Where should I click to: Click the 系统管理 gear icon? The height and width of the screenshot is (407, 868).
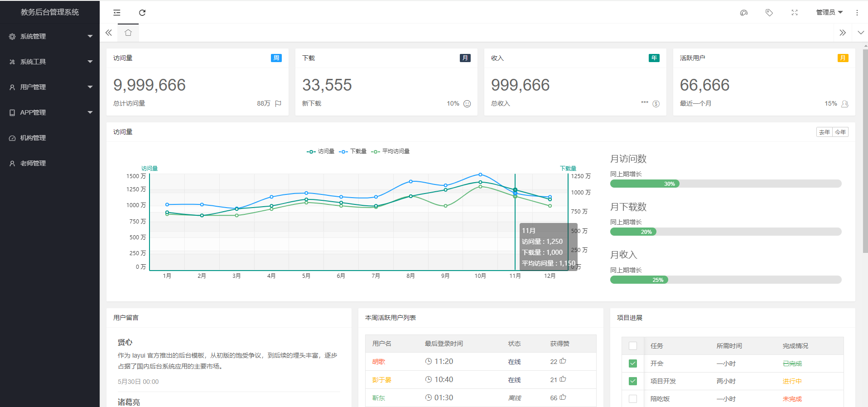[x=12, y=37]
